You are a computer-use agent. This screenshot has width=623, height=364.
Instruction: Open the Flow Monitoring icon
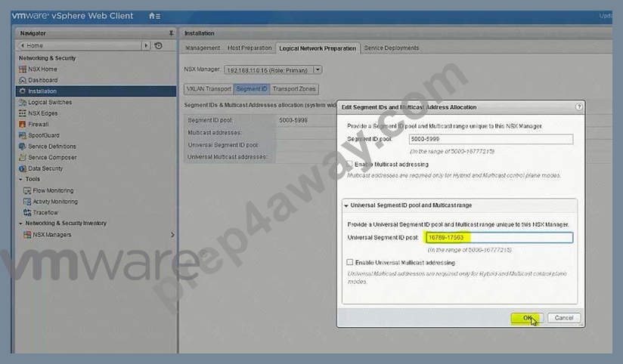pyautogui.click(x=27, y=190)
